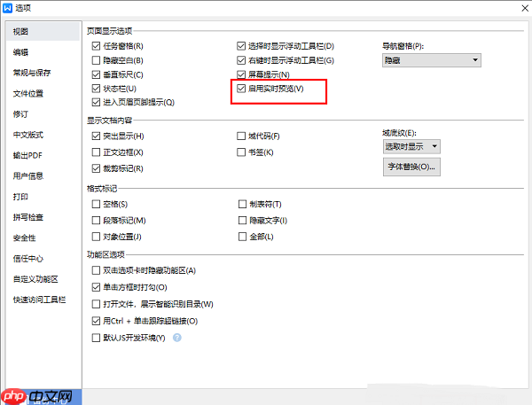Screen dimensions: 532x405
Task: Click the 字体替换(O)... button
Action: pyautogui.click(x=411, y=167)
